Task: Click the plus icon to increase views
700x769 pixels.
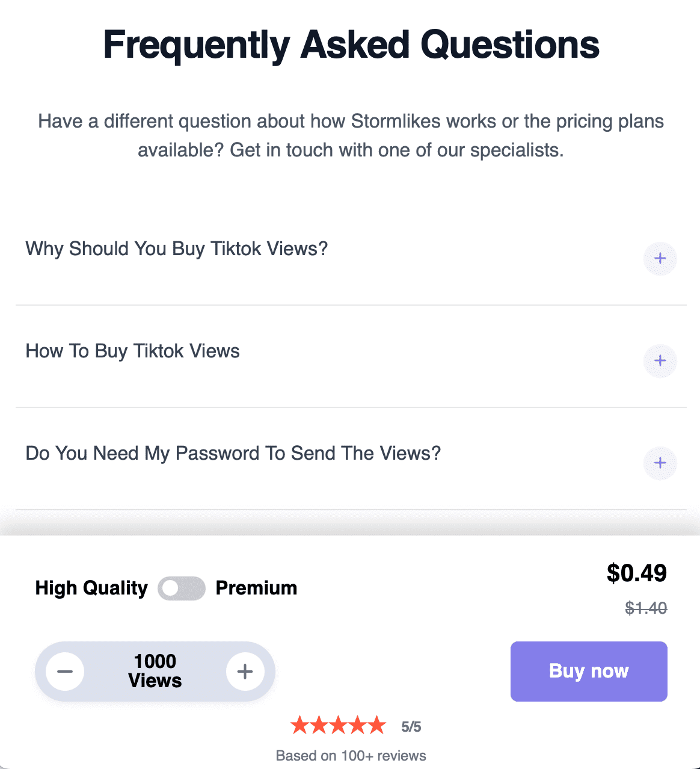Action: click(x=245, y=672)
